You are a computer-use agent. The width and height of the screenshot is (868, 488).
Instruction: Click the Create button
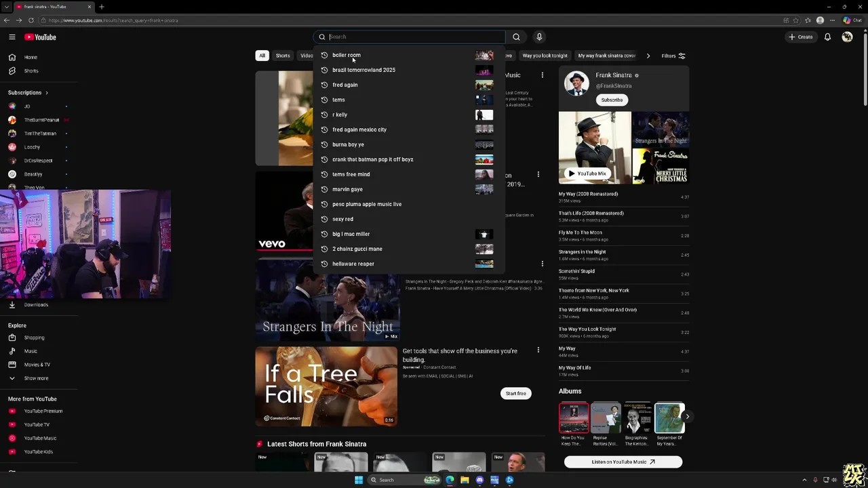click(x=800, y=37)
